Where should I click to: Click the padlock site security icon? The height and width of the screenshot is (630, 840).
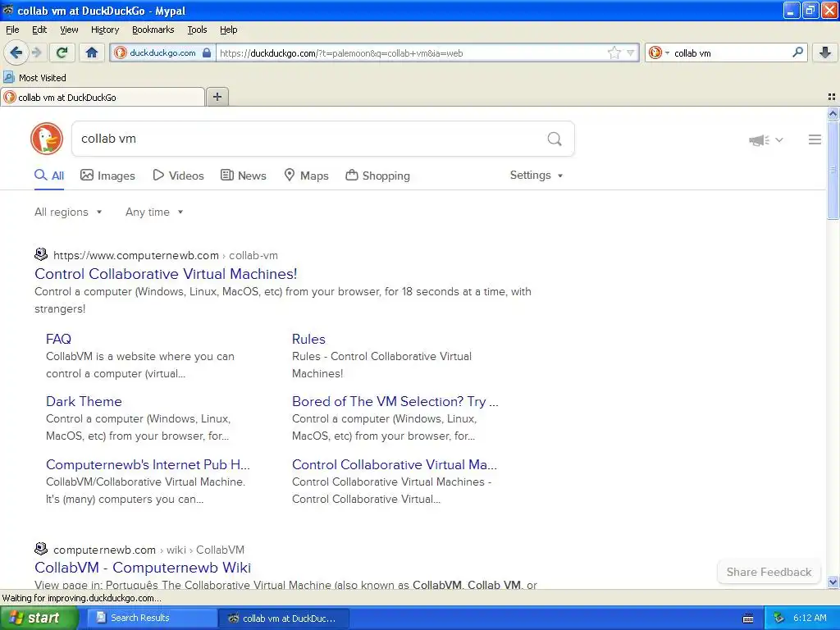[207, 52]
